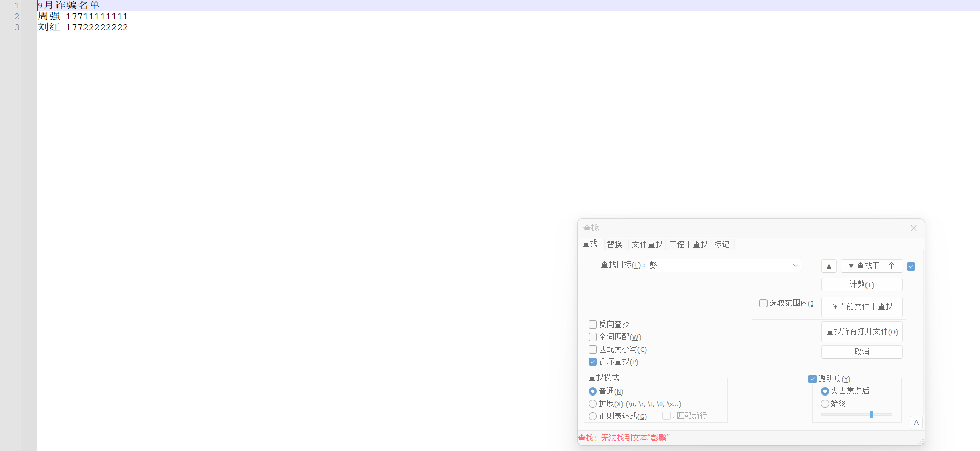Click line number 3 in the gutter
980x451 pixels.
(17, 27)
